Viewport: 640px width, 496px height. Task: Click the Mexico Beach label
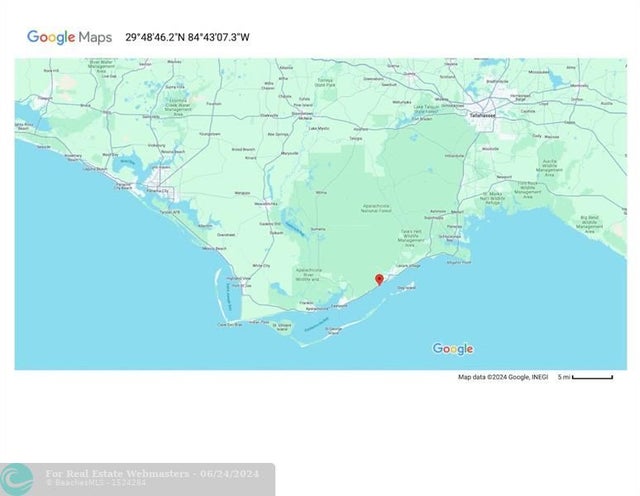tap(214, 248)
